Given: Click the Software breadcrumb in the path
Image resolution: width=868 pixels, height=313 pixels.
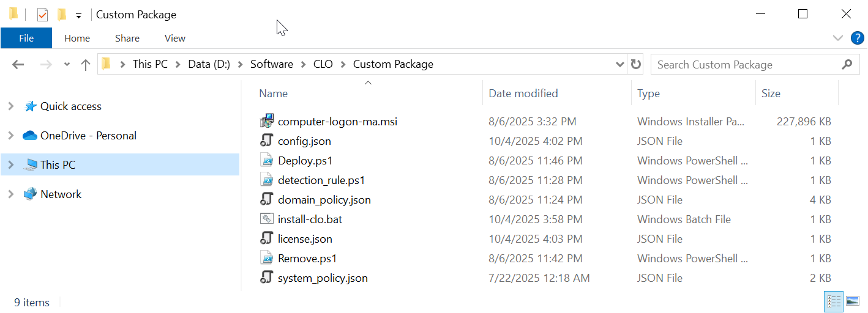Looking at the screenshot, I should click(x=271, y=64).
